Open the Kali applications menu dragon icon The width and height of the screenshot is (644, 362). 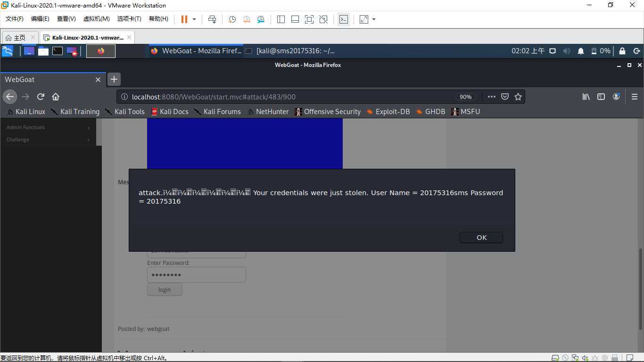7,51
